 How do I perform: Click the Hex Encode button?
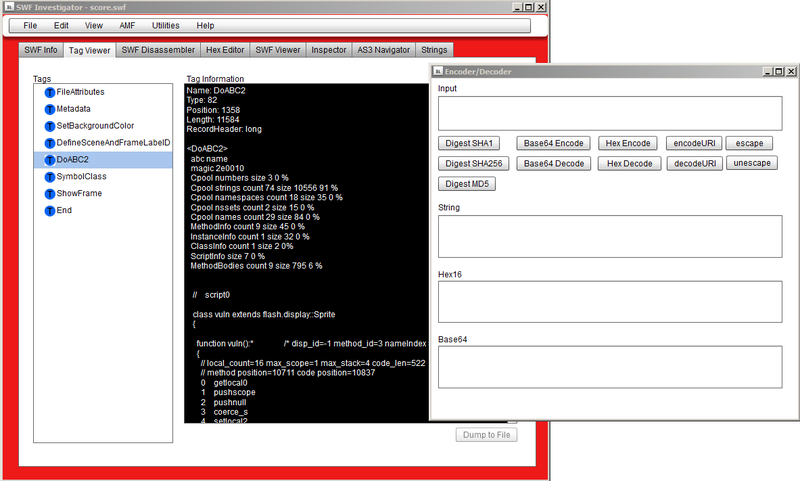click(x=628, y=143)
